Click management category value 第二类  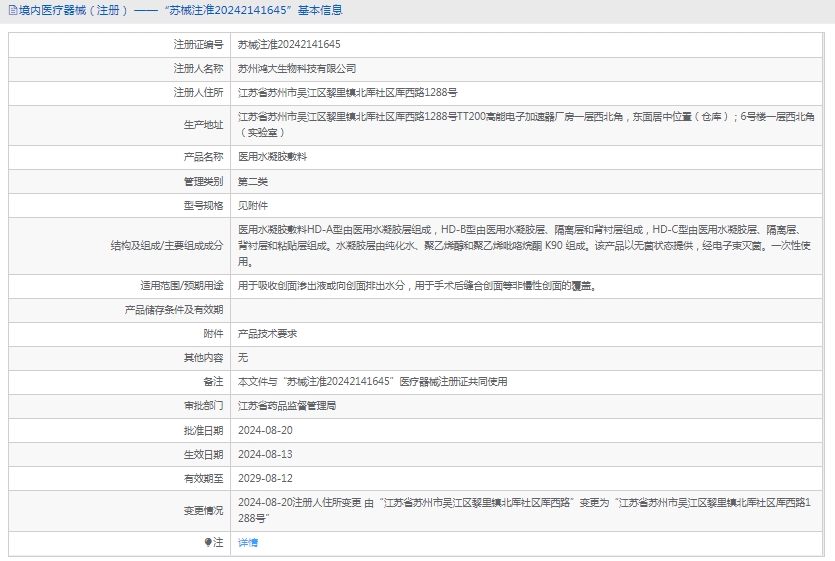252,181
